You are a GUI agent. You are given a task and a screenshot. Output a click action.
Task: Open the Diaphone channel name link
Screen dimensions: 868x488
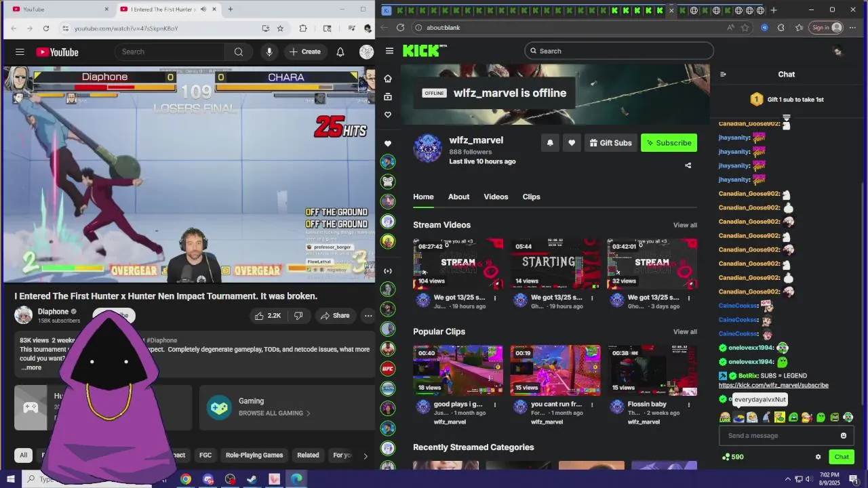coord(53,312)
